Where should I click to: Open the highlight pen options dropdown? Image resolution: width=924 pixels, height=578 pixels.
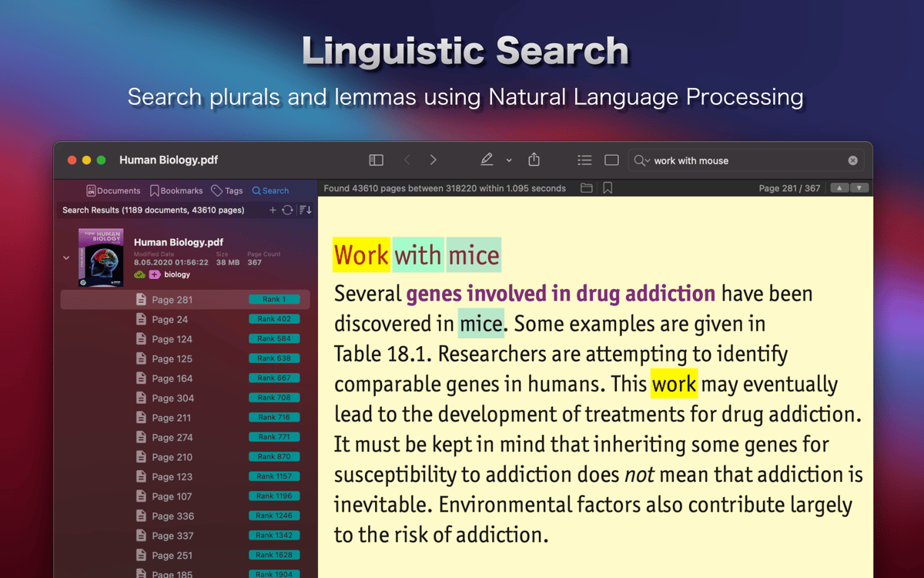[x=509, y=160]
